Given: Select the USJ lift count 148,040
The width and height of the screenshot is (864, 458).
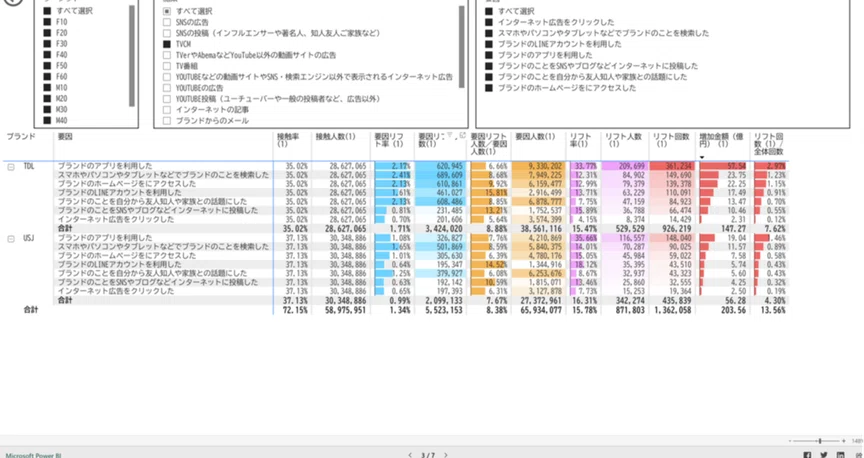Looking at the screenshot, I should tap(677, 238).
